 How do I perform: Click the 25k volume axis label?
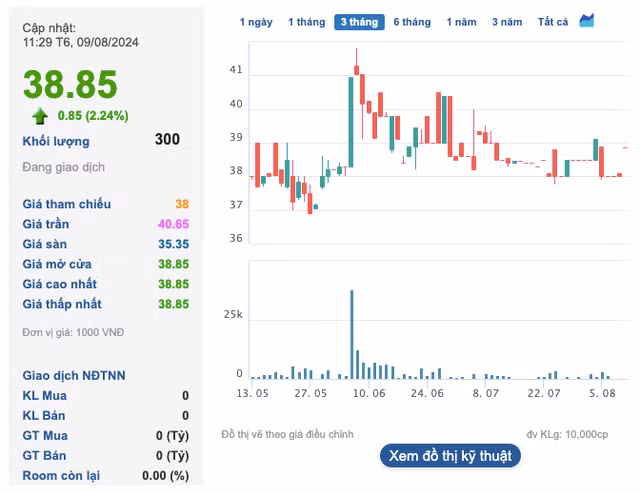(x=233, y=314)
